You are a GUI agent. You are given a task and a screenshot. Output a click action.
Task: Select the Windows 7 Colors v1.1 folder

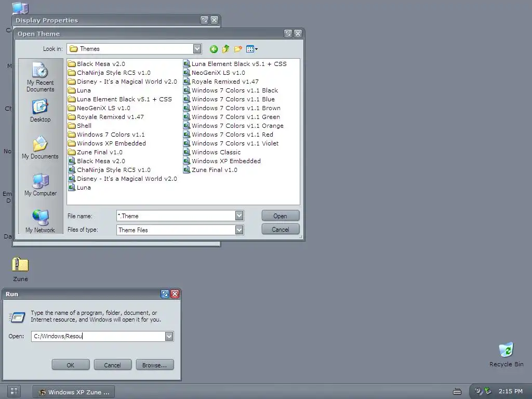106,135
